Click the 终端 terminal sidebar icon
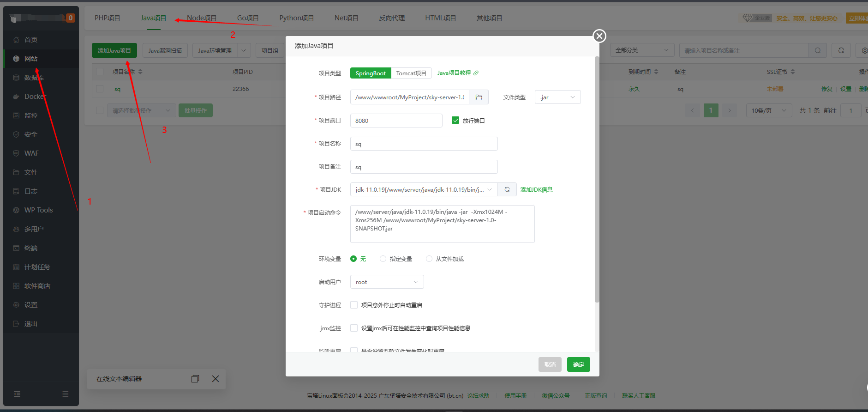 pos(16,248)
